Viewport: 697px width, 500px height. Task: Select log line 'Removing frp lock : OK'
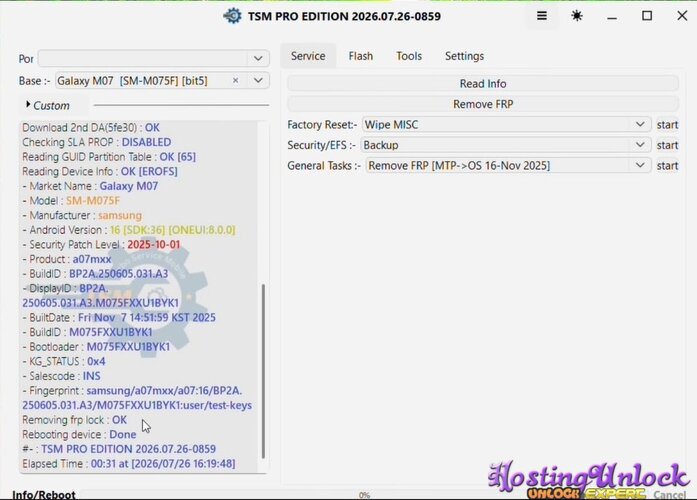tap(74, 420)
